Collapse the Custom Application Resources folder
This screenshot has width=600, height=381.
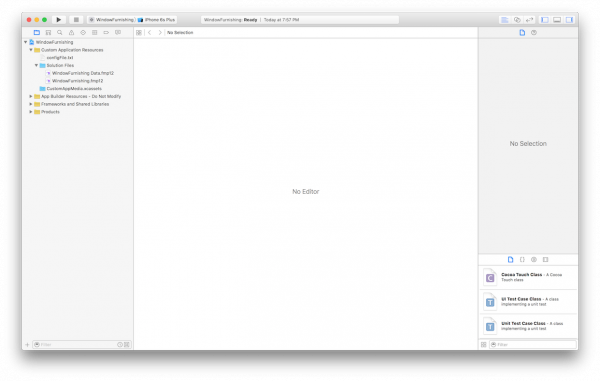coord(31,50)
